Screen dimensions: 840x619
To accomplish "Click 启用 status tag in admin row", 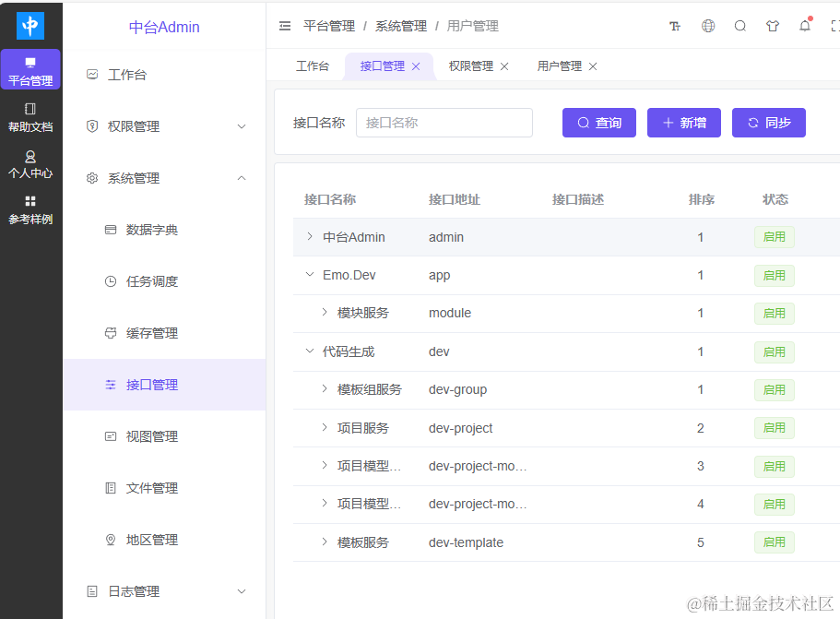I will point(775,237).
